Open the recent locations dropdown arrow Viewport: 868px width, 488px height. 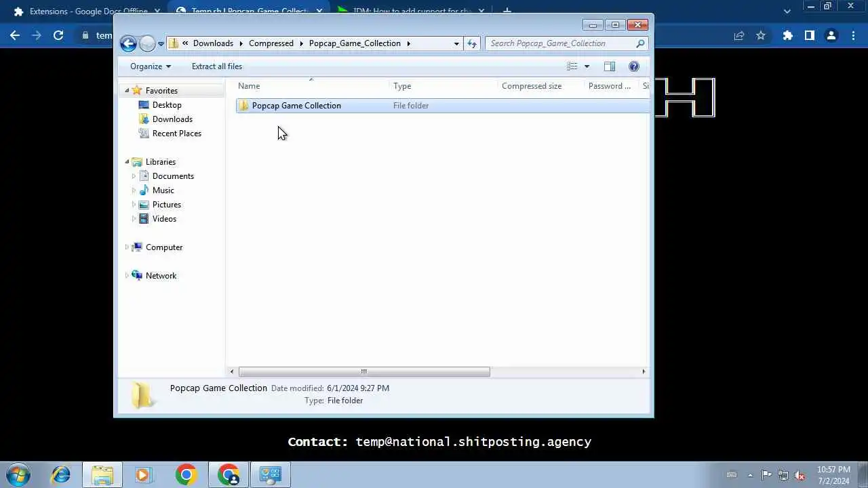coord(161,43)
